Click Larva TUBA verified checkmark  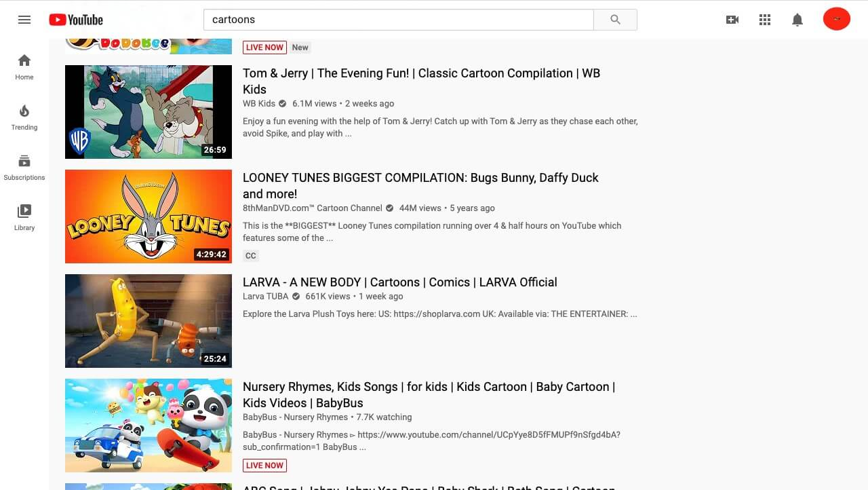pyautogui.click(x=296, y=297)
